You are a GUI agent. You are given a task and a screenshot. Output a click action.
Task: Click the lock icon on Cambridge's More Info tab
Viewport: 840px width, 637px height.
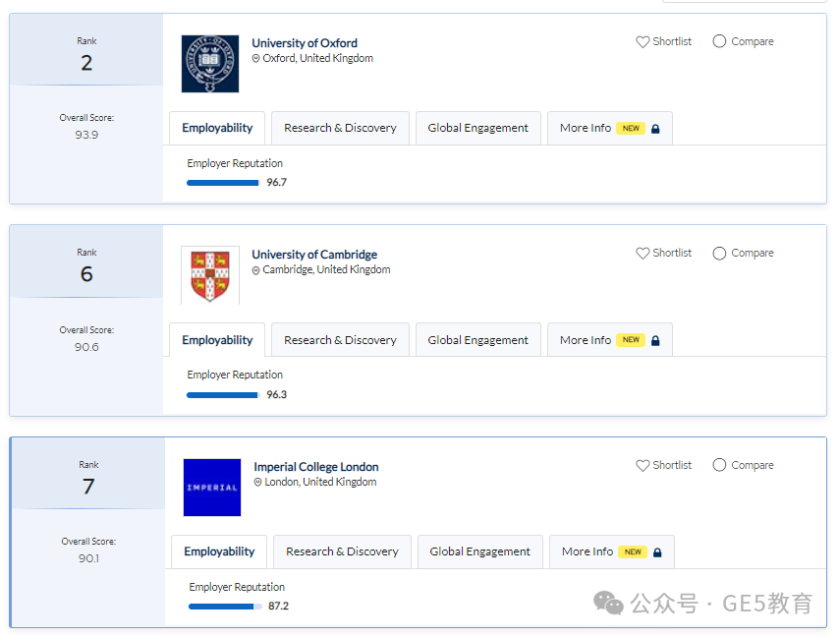click(655, 340)
